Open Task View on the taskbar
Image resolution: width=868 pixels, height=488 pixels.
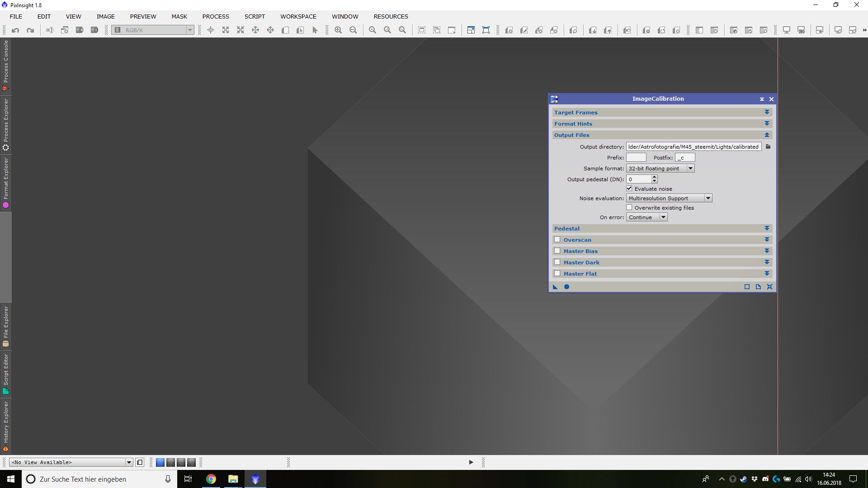pos(188,479)
